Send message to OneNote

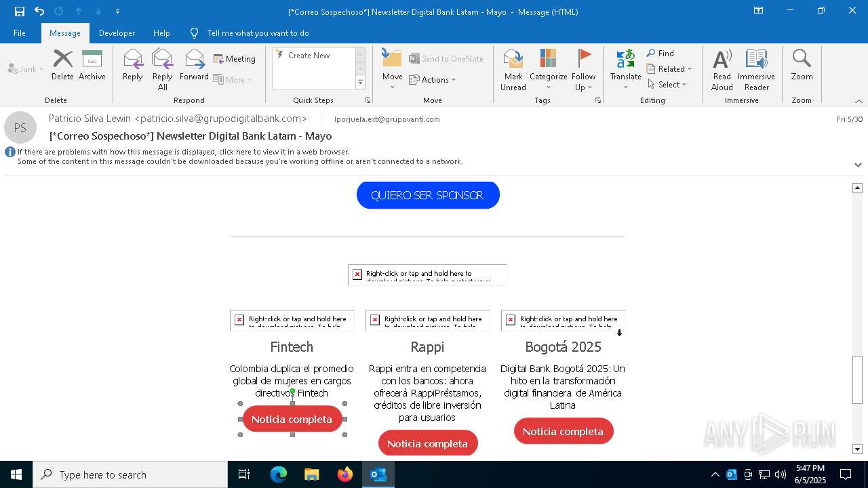click(446, 59)
